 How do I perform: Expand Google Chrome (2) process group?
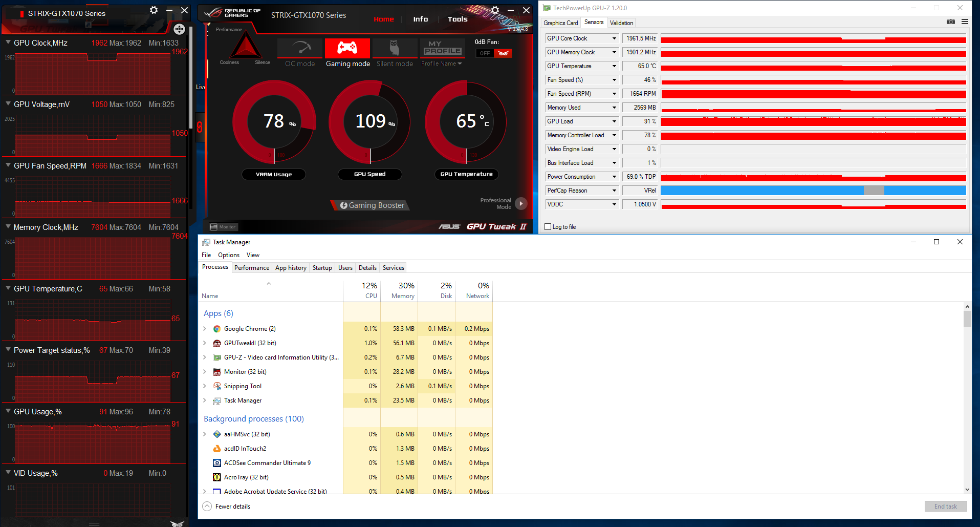pos(205,329)
